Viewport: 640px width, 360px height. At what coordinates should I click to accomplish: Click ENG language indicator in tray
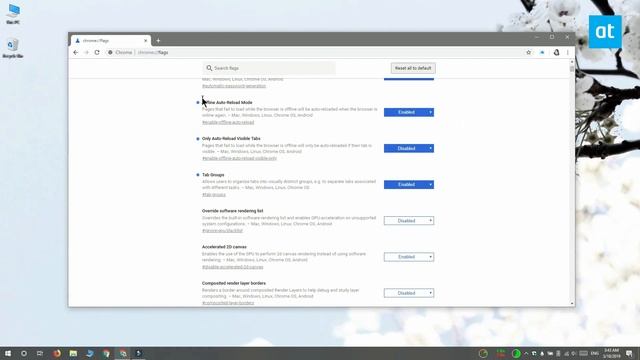click(x=595, y=353)
